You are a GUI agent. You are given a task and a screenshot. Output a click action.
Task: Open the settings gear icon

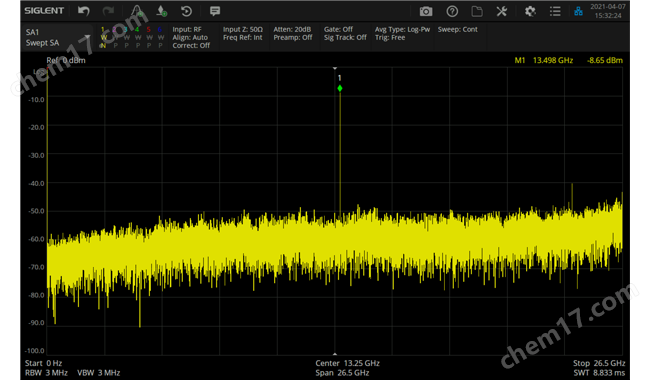click(530, 11)
